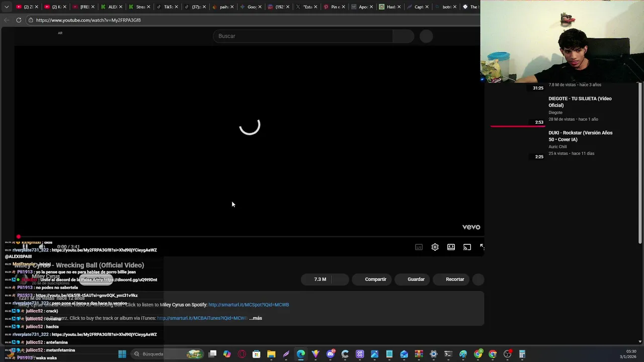Click the video progress bar scrubber

(19, 237)
